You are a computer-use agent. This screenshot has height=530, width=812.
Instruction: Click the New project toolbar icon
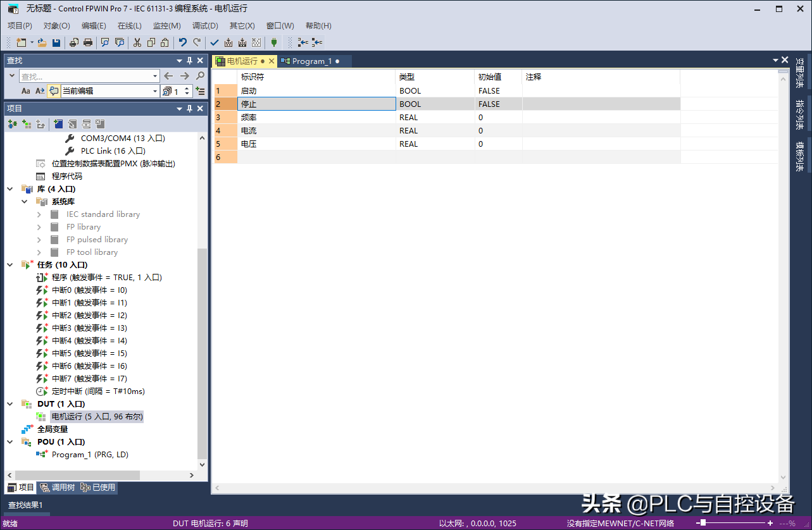[22, 42]
